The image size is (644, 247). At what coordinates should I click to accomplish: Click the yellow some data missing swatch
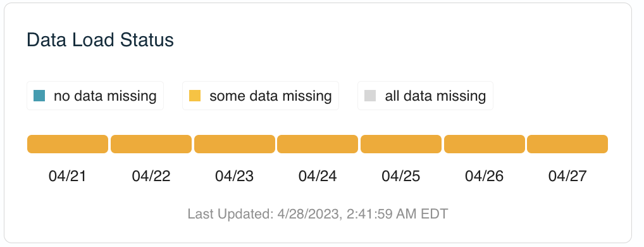click(195, 96)
